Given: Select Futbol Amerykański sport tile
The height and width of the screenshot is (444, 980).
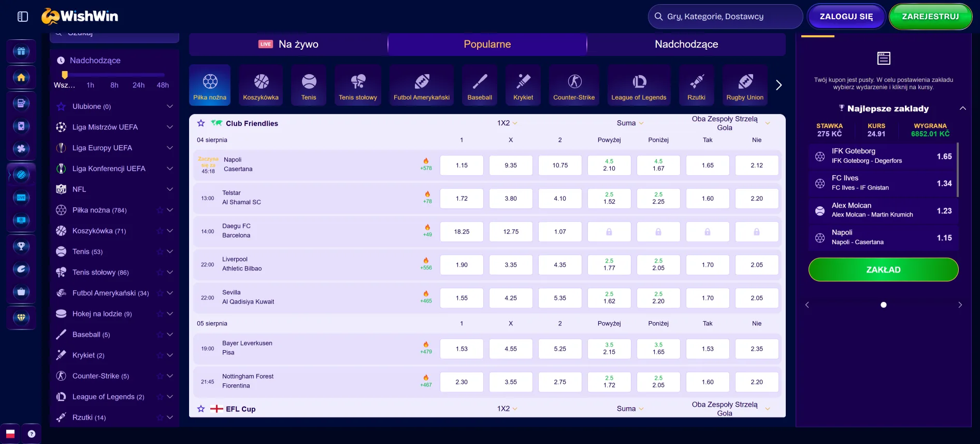Looking at the screenshot, I should coord(422,85).
